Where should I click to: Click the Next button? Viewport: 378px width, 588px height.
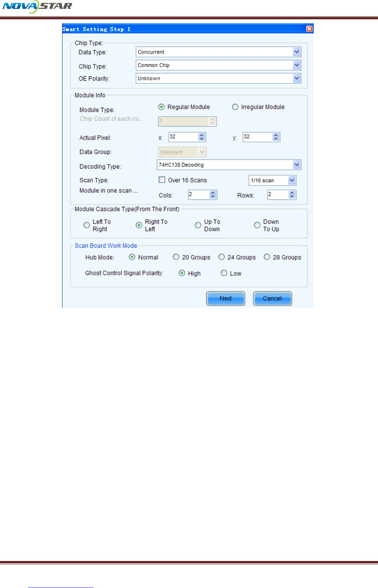(x=226, y=299)
